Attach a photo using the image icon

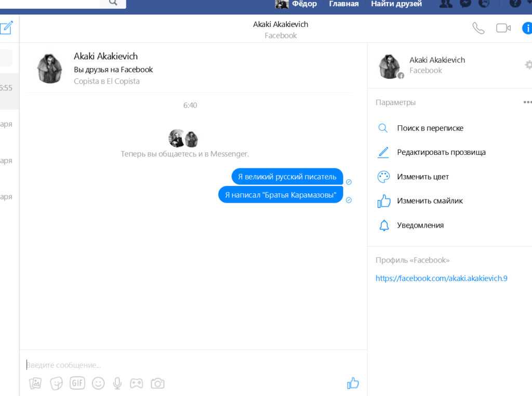click(x=35, y=384)
